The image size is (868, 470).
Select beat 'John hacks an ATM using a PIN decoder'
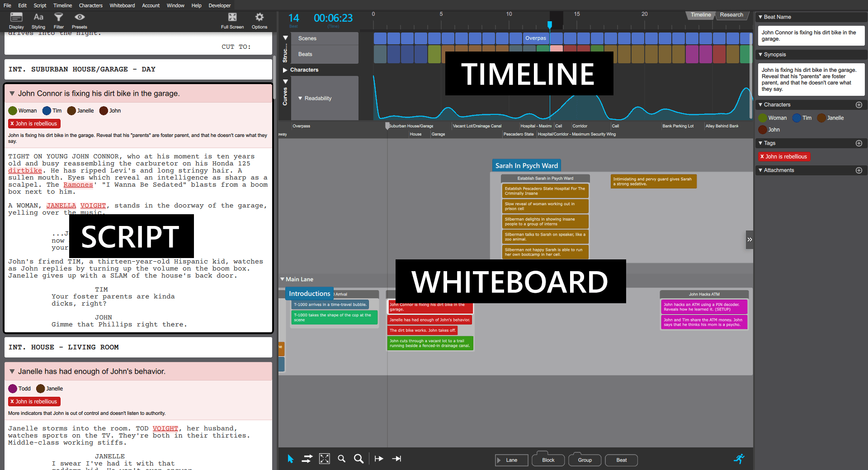704,307
